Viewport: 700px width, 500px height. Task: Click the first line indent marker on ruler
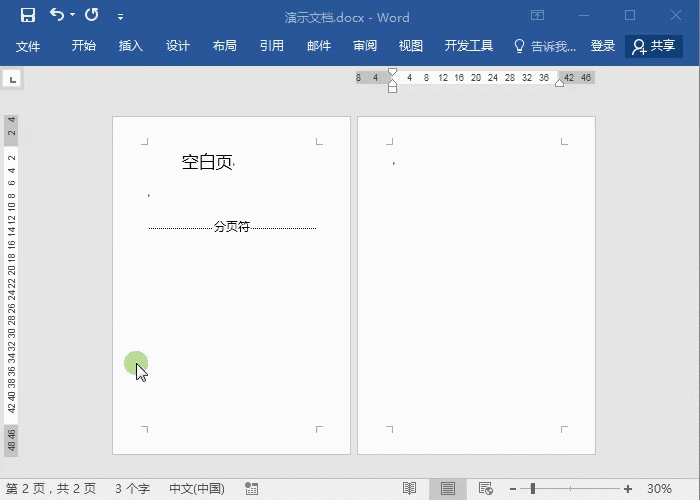392,72
